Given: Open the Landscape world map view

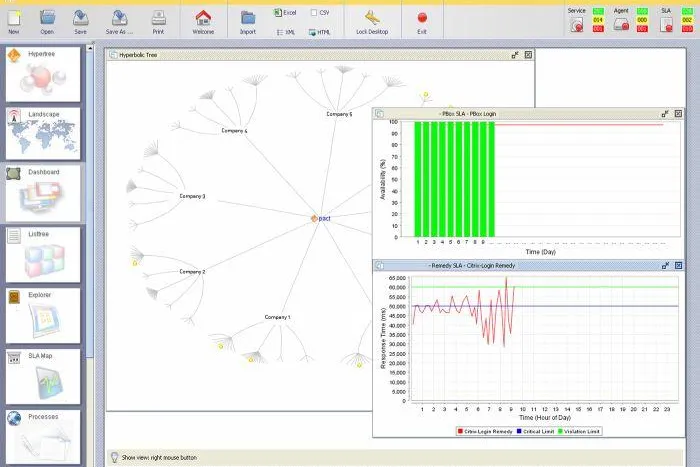Looking at the screenshot, I should (43, 133).
